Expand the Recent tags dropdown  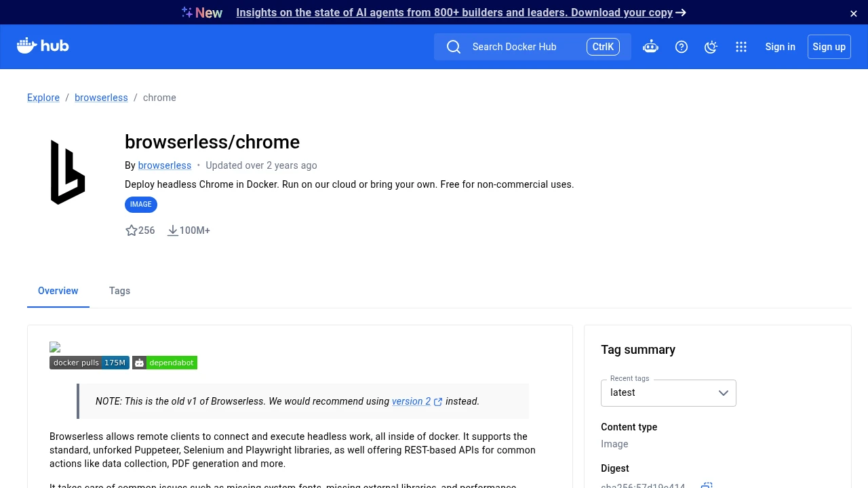click(668, 393)
